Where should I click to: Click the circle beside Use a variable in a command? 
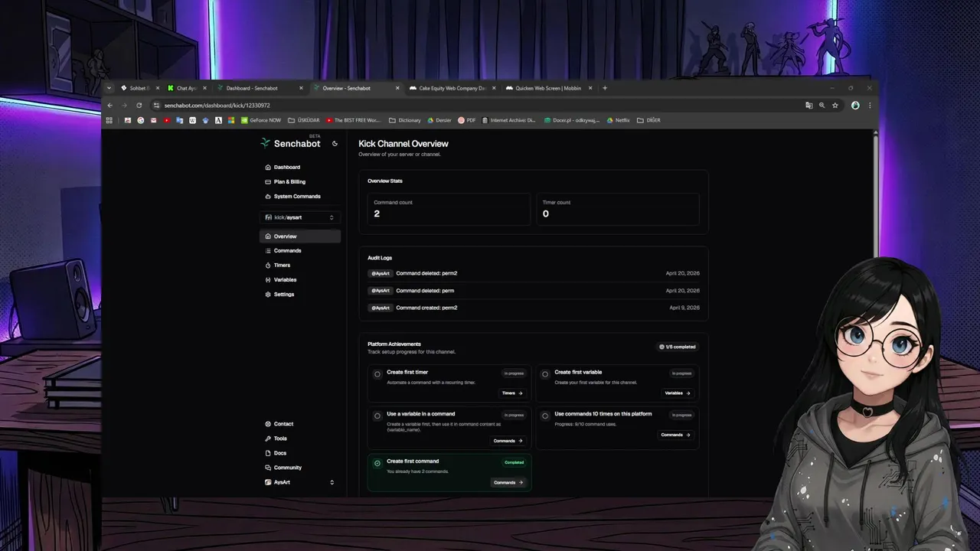tap(377, 416)
